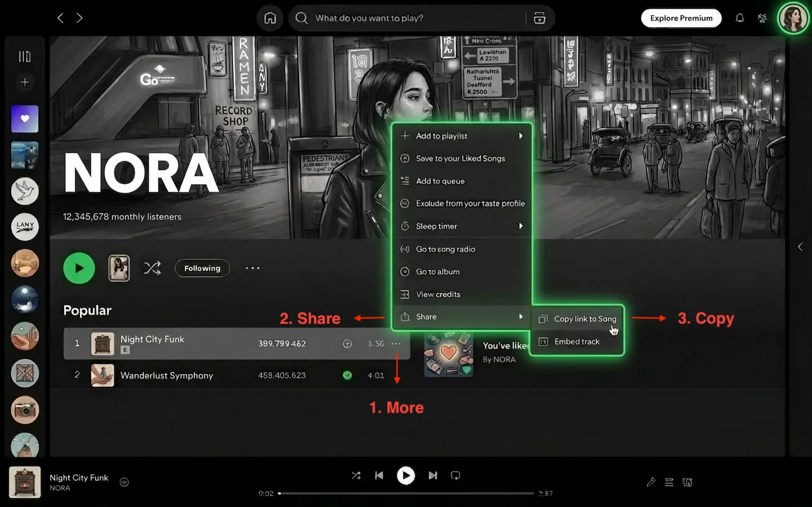Open the lyrics view with the microphone icon
Viewport: 812px width, 507px height.
tap(651, 482)
